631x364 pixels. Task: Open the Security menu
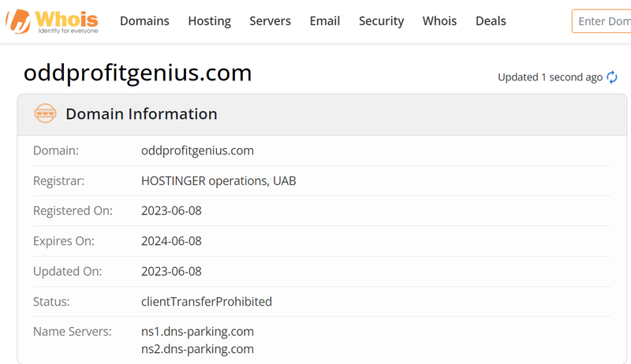pos(381,21)
